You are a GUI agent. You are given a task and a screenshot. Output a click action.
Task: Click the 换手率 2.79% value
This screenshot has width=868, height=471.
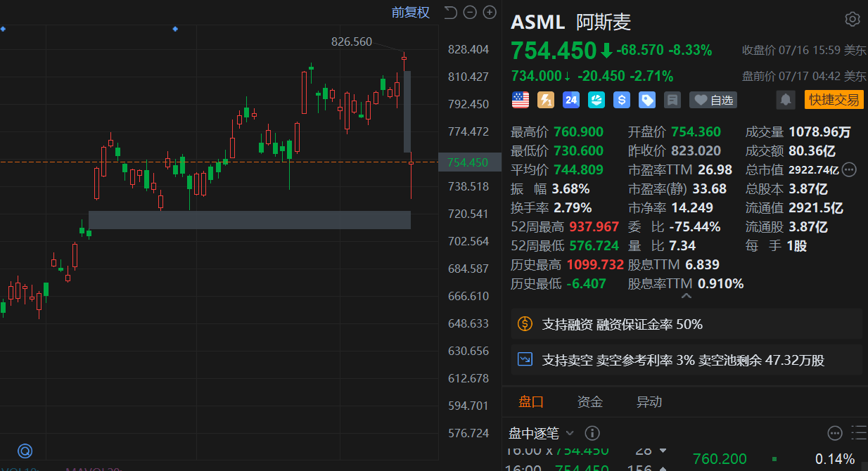point(573,207)
